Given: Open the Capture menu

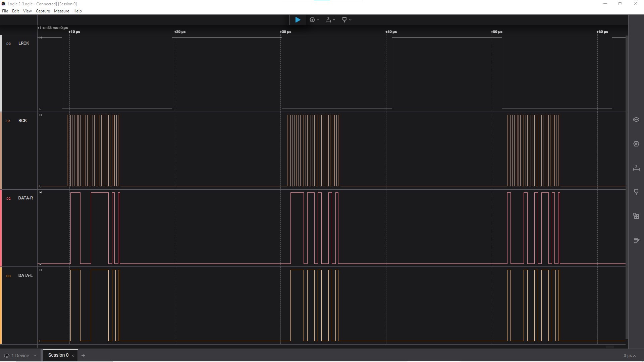Looking at the screenshot, I should [43, 11].
